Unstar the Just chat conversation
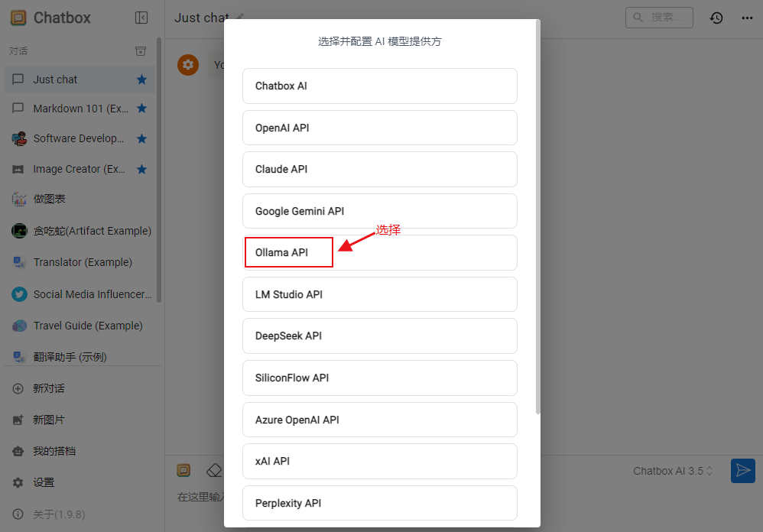Screen dimensions: 763x532 (141, 79)
